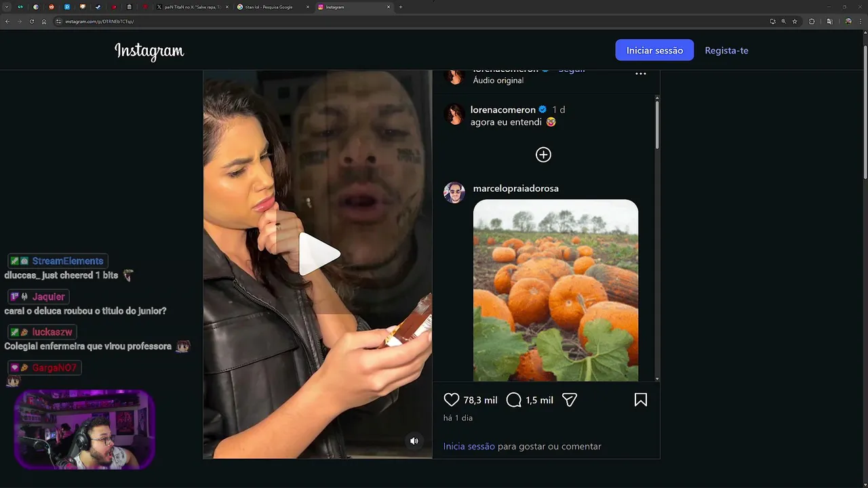Switch to the paiN TitaN no X tab

pos(192,7)
